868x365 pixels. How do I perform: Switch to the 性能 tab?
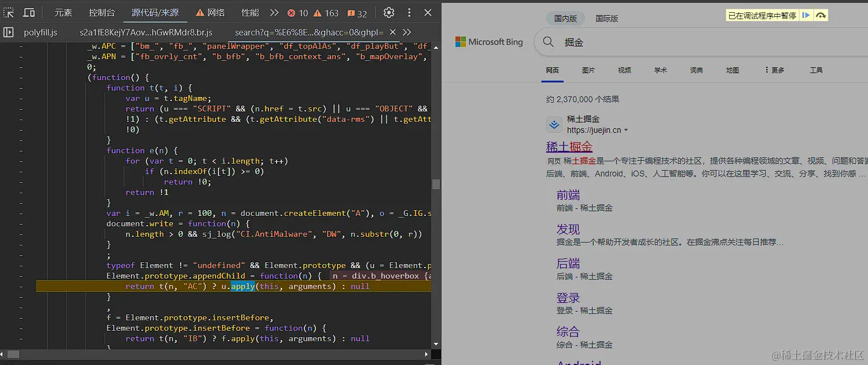point(250,13)
